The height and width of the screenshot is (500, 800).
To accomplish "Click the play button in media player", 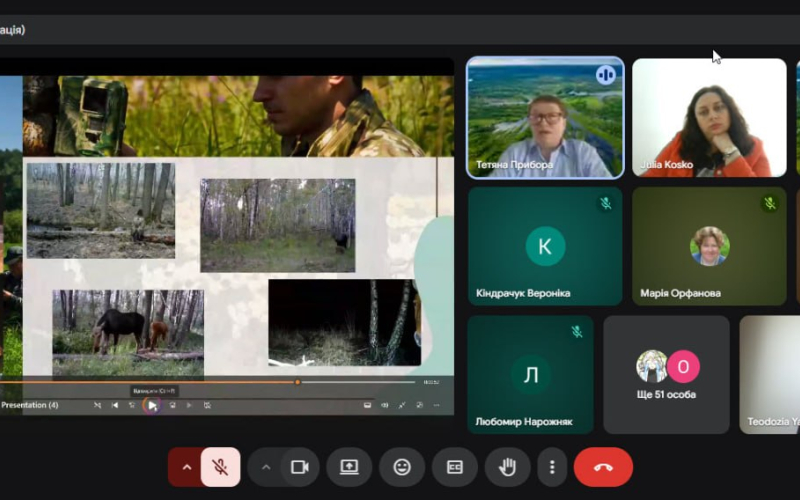I will 152,405.
